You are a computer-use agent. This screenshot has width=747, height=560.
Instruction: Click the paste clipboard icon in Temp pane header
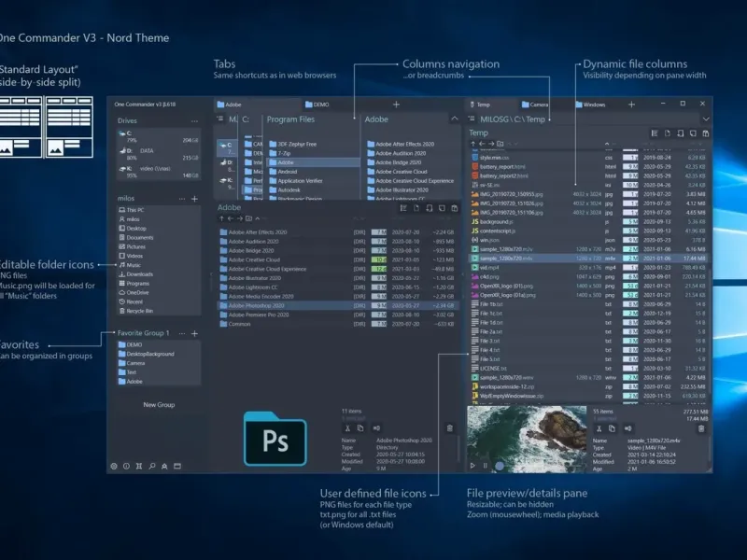point(706,133)
